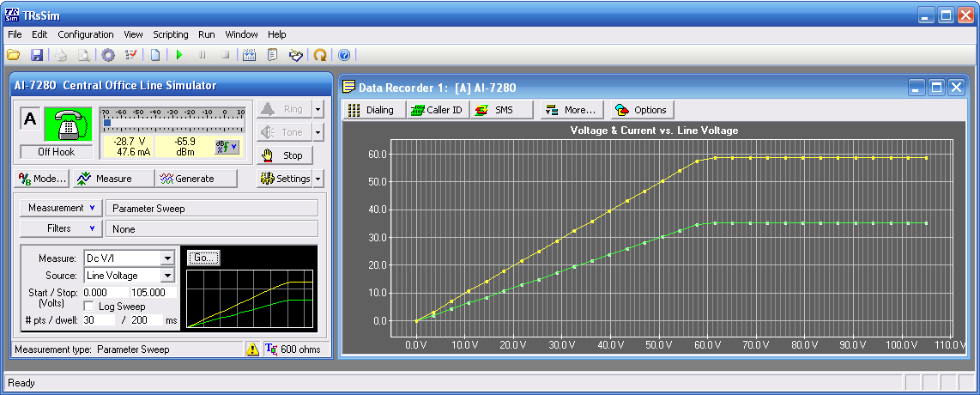Open the Filters dropdown button
Image resolution: width=980 pixels, height=395 pixels.
tap(61, 228)
